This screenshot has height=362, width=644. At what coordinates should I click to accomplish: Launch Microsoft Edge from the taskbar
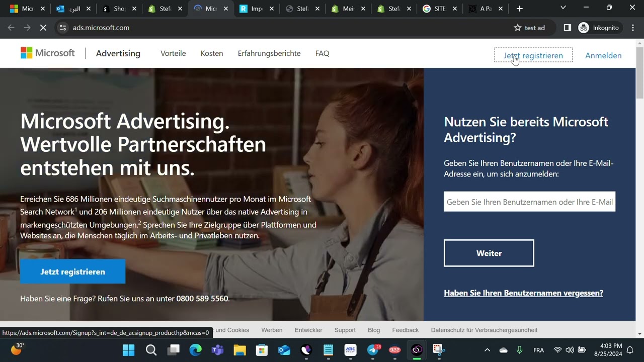point(195,350)
